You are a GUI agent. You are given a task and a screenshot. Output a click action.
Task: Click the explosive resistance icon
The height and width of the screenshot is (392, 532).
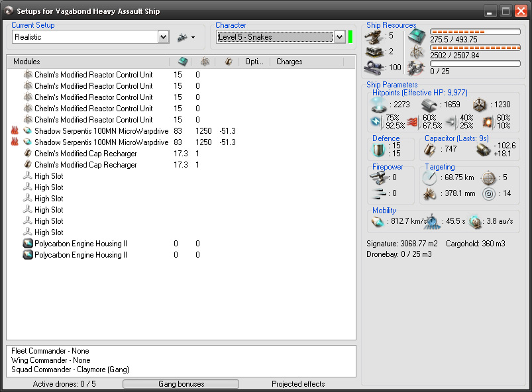488,122
